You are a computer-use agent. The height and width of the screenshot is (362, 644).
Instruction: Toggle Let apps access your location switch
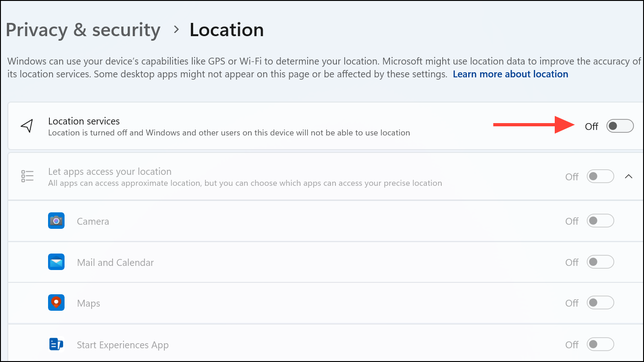pos(600,176)
